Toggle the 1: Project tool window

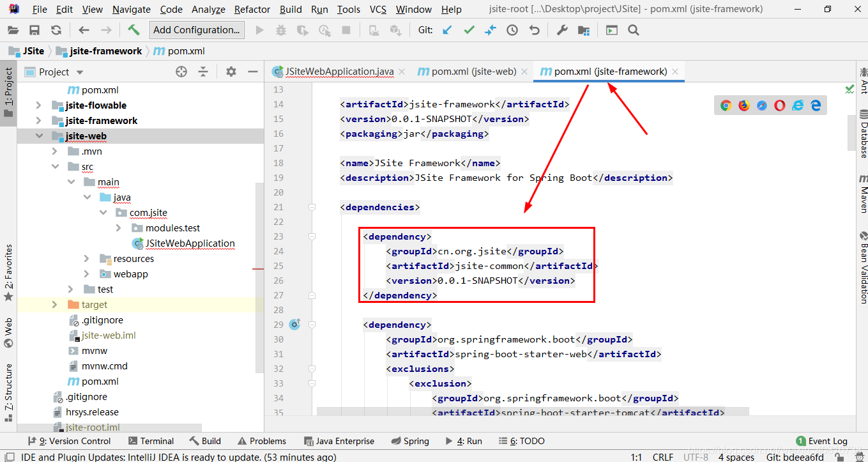8,93
